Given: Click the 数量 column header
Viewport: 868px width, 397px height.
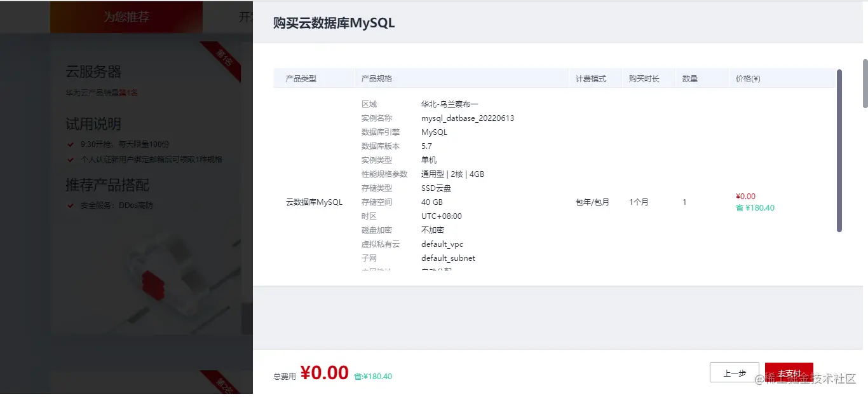Looking at the screenshot, I should [690, 79].
